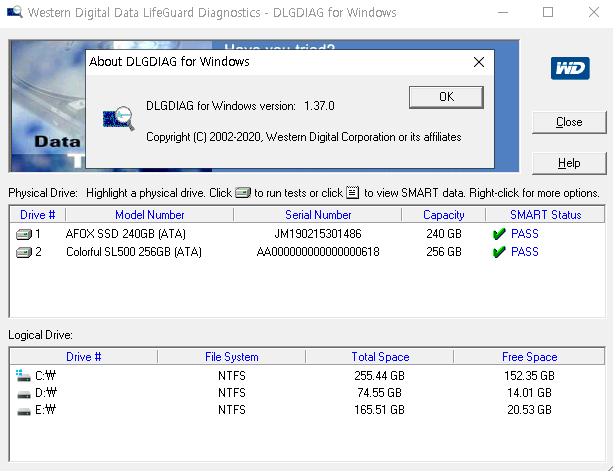This screenshot has height=471, width=613.
Task: Click the 256 GB capacity cell
Action: (444, 252)
